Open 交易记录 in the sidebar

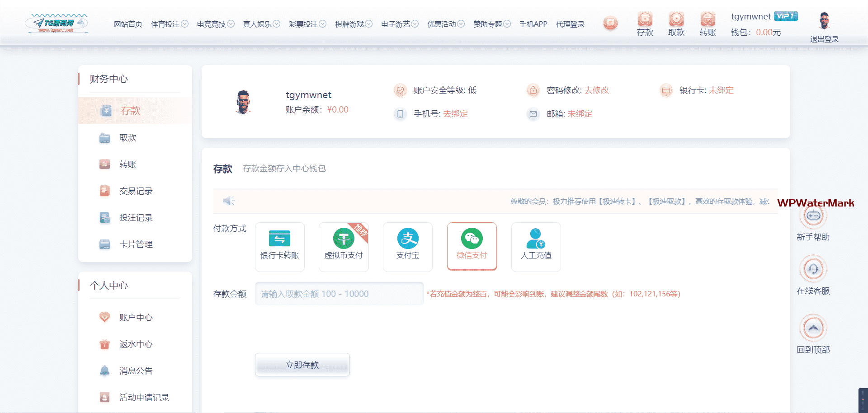click(x=136, y=191)
